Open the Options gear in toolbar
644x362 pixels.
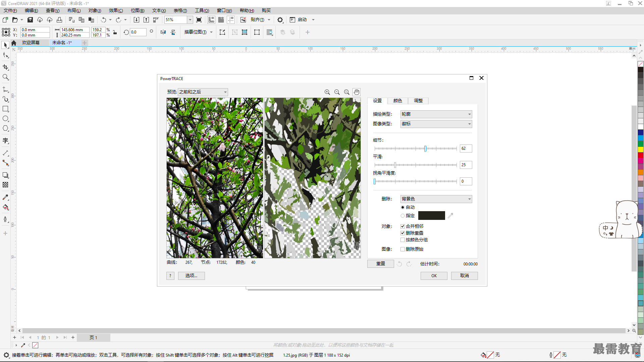[280, 20]
